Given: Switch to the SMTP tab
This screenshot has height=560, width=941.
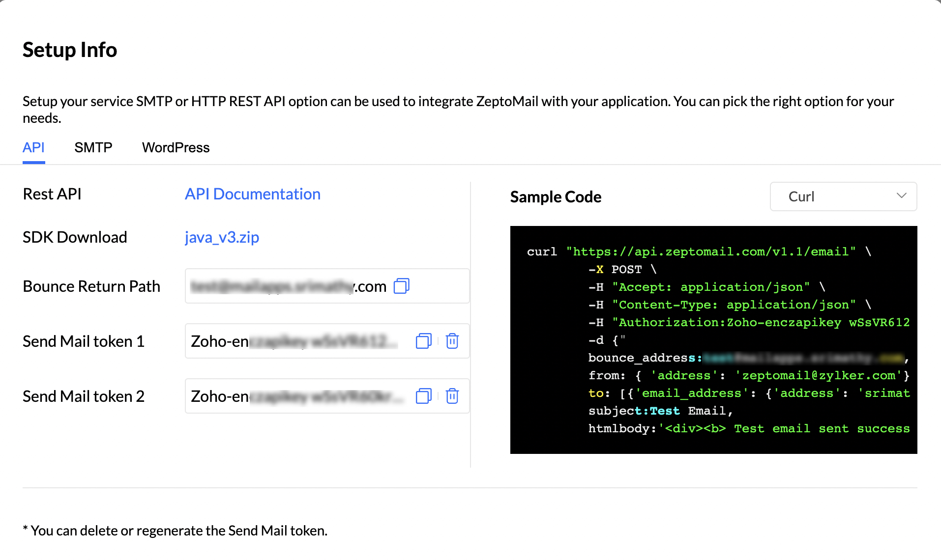Looking at the screenshot, I should 93,147.
